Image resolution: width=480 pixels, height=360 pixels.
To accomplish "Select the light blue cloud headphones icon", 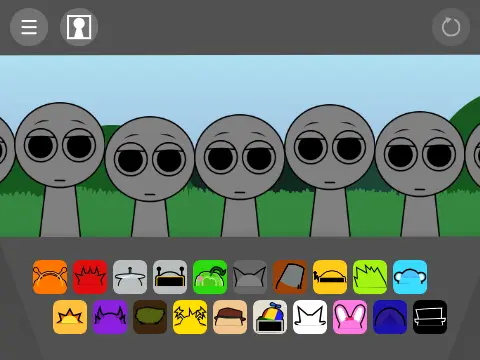I will tap(410, 277).
